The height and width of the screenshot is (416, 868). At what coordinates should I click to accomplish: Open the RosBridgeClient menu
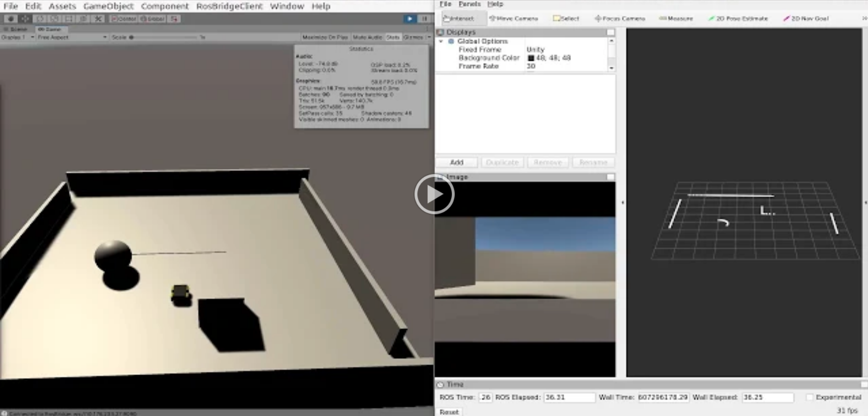(x=229, y=6)
